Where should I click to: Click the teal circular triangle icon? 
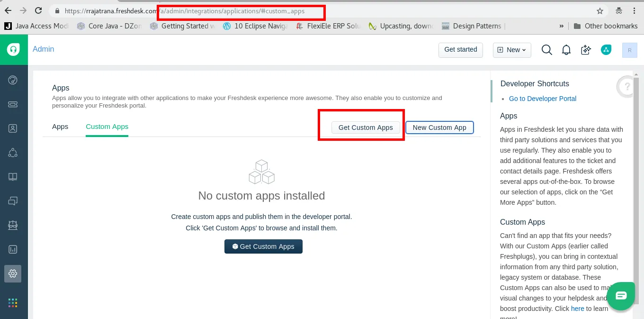(x=606, y=50)
